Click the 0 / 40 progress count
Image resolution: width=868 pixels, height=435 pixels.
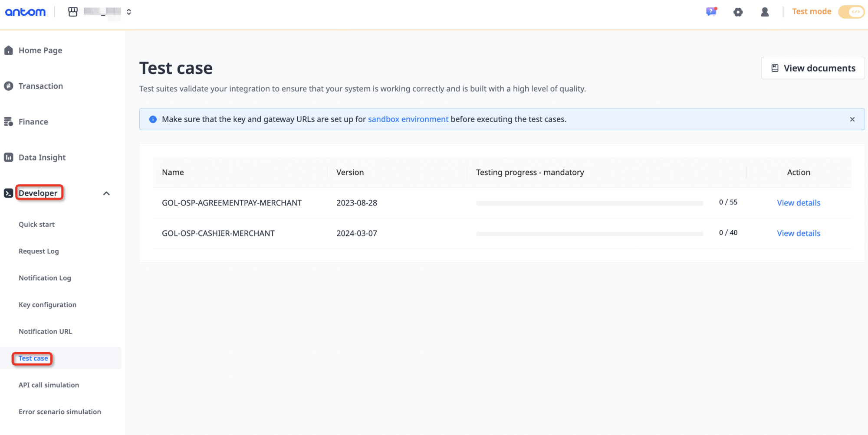click(728, 233)
